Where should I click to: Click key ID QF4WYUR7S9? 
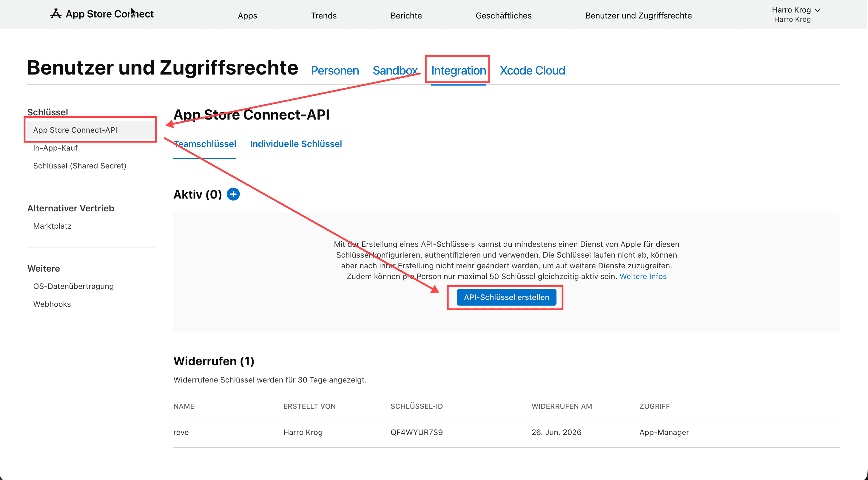[417, 433]
